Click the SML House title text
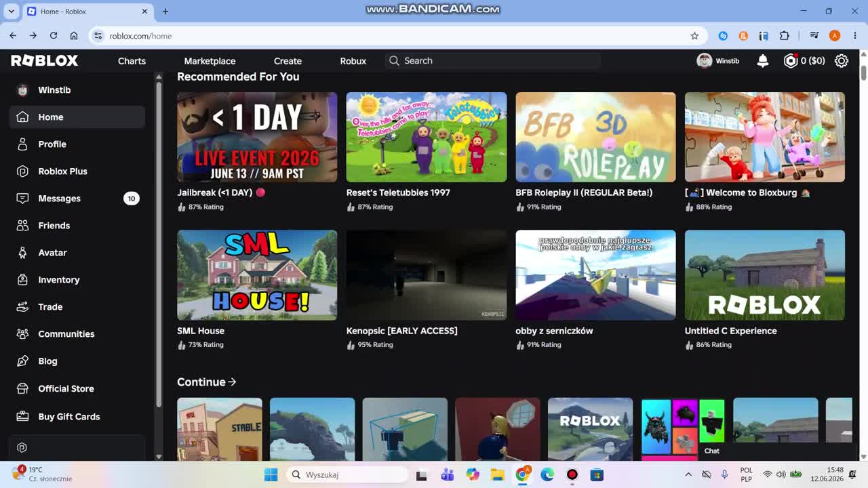 [x=201, y=331]
